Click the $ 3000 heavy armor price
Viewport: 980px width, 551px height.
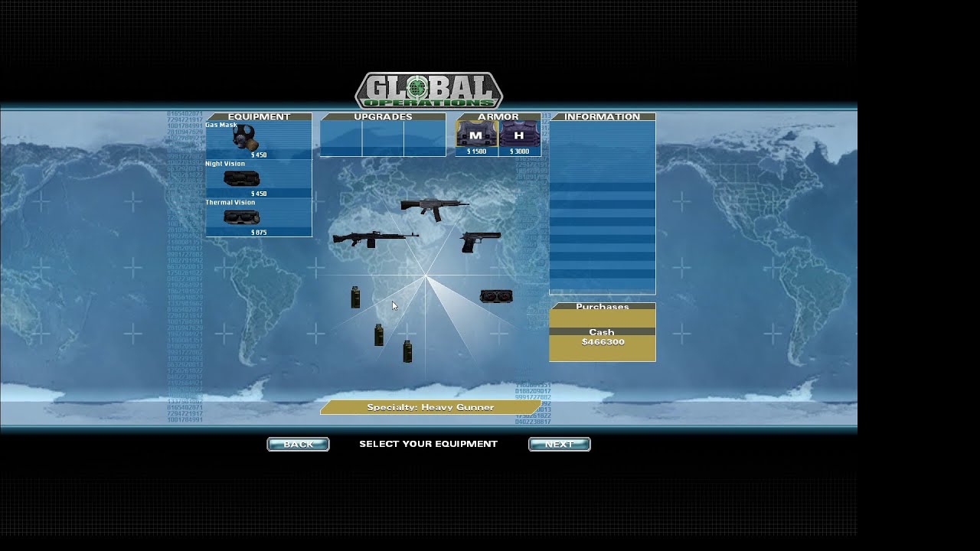[x=519, y=152]
